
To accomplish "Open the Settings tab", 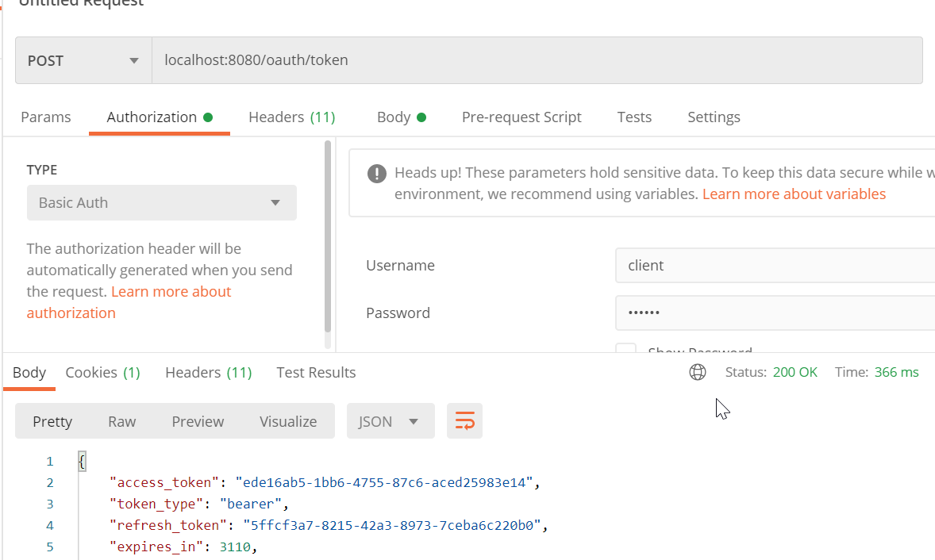I will coord(714,117).
